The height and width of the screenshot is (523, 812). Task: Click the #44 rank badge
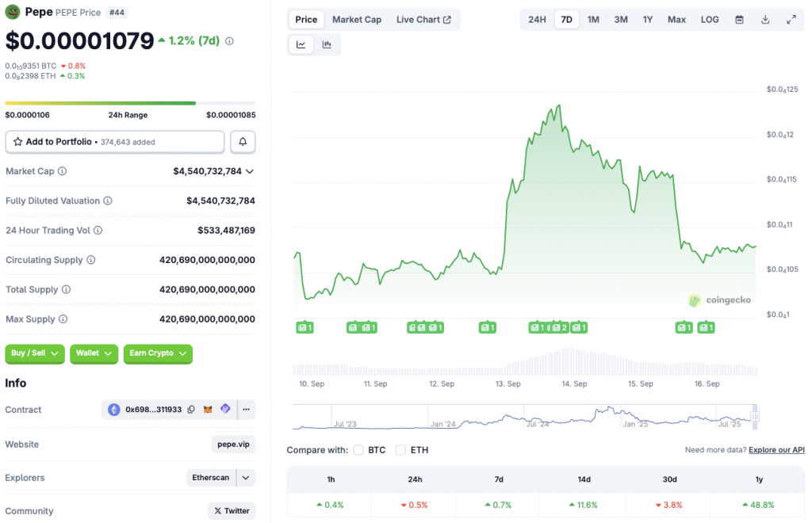tap(117, 13)
